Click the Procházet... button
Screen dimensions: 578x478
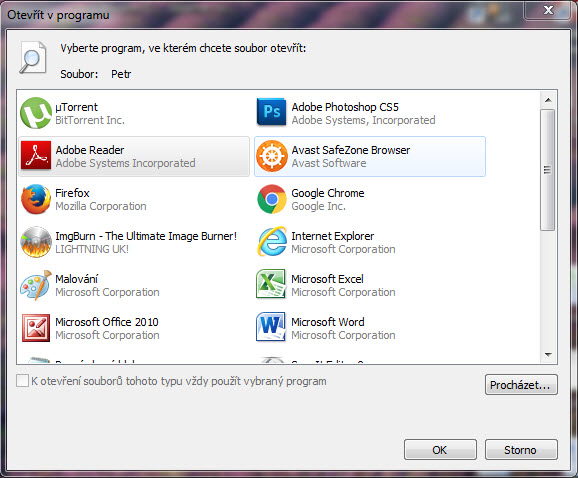[521, 385]
